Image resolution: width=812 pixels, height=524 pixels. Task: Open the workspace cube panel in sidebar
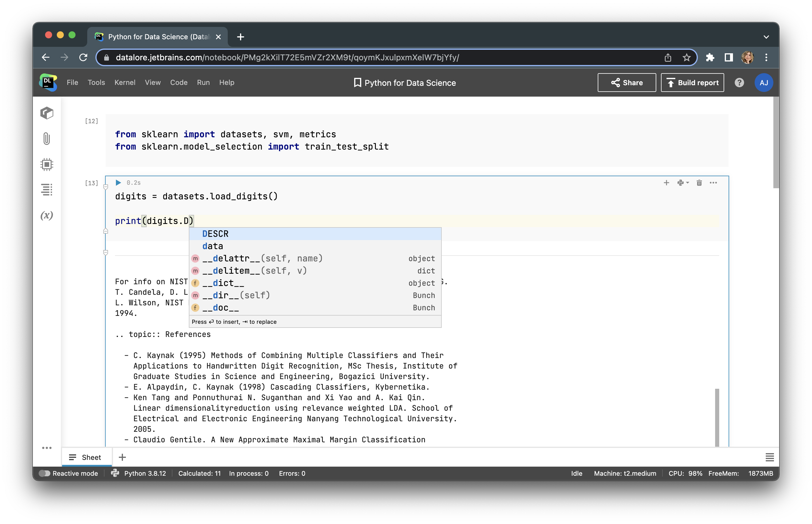[47, 113]
